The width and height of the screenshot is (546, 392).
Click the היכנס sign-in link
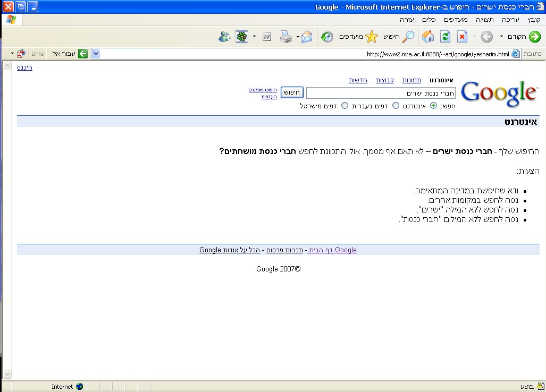[25, 67]
